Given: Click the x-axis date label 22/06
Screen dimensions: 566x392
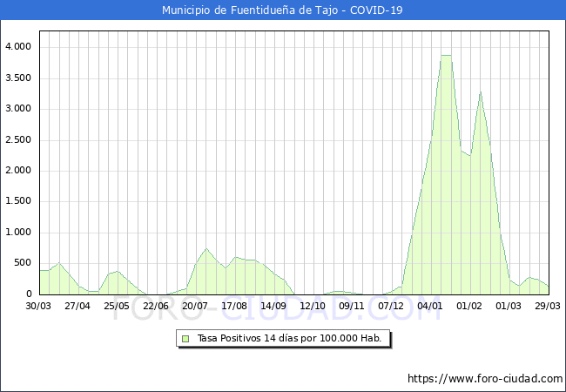Looking at the screenshot, I should [x=156, y=306].
